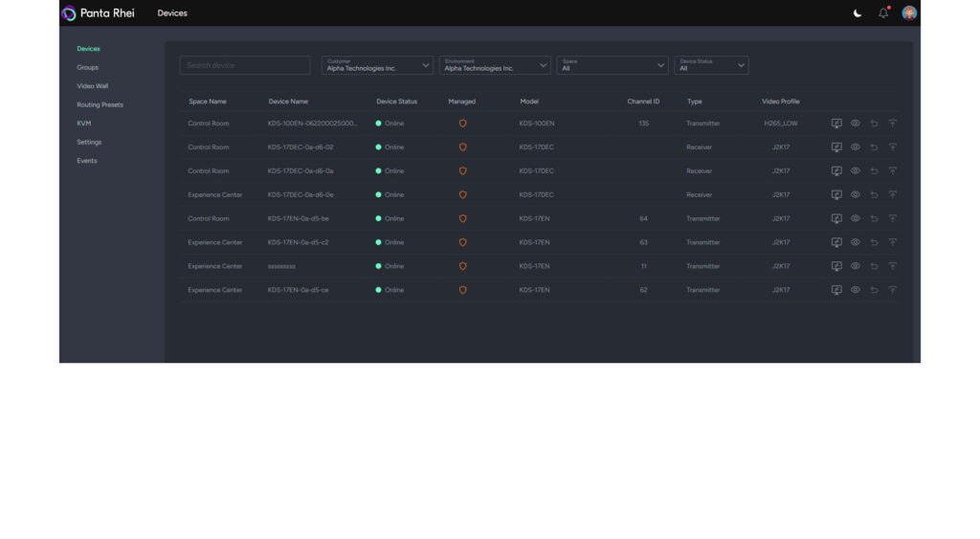The width and height of the screenshot is (980, 539).
Task: Click the Search device input field
Action: click(x=245, y=65)
